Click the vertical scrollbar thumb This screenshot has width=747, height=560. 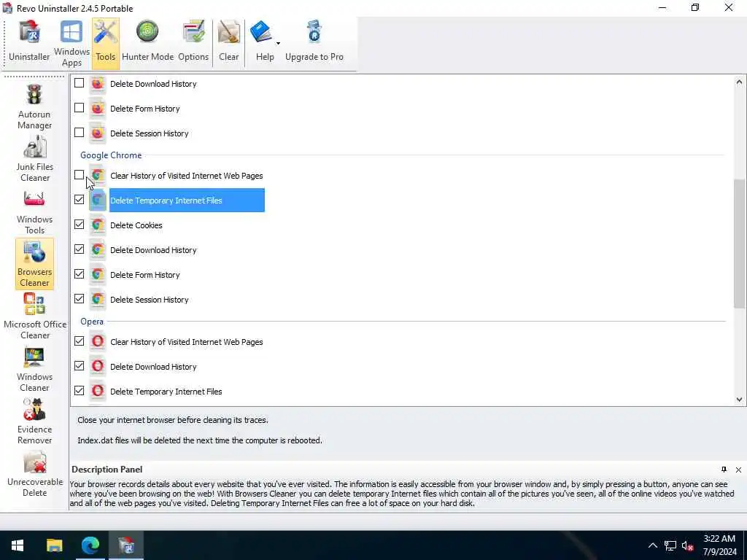click(x=739, y=244)
